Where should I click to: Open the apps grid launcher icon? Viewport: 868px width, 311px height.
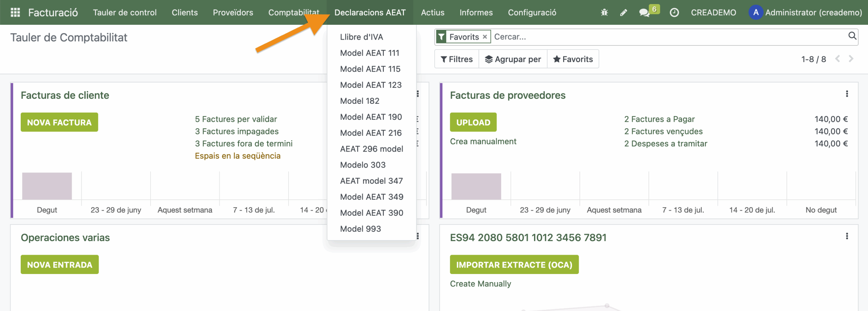tap(15, 13)
